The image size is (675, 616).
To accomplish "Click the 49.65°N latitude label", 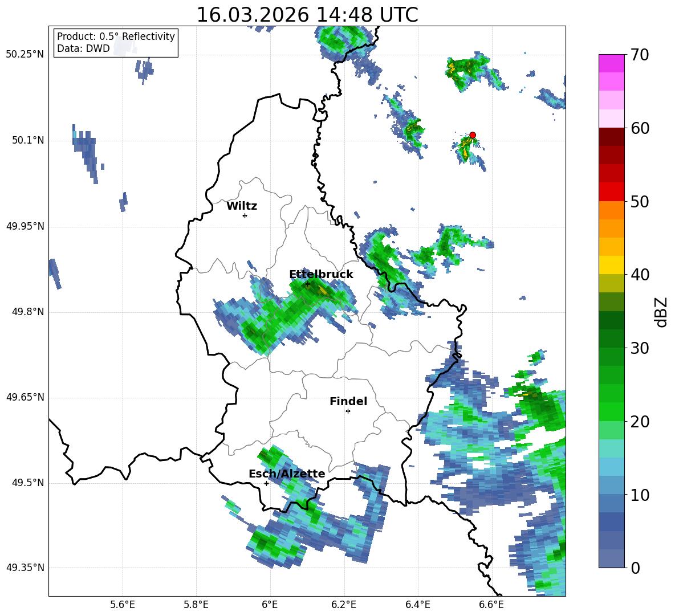I will click(25, 397).
